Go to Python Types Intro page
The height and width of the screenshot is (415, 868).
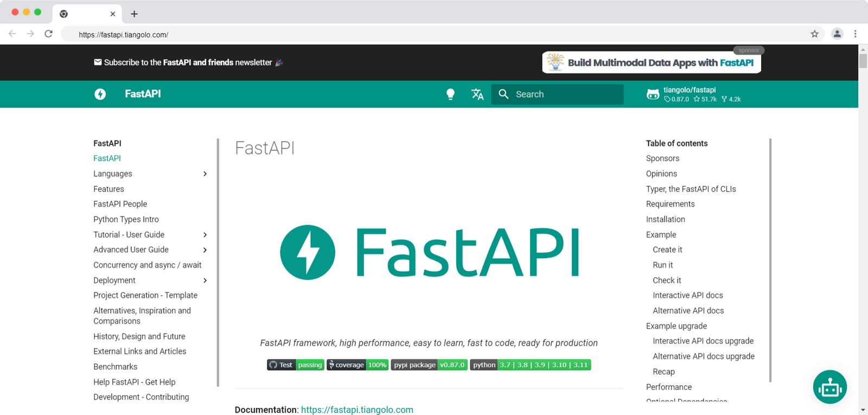126,219
